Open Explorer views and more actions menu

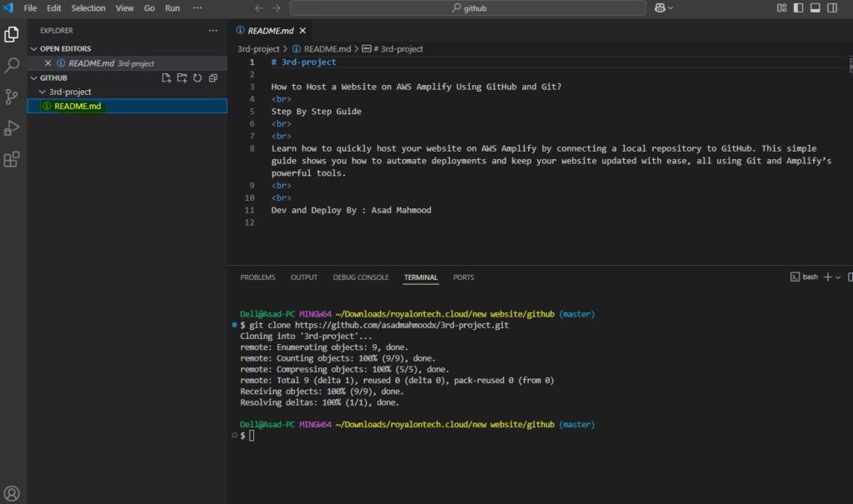212,31
